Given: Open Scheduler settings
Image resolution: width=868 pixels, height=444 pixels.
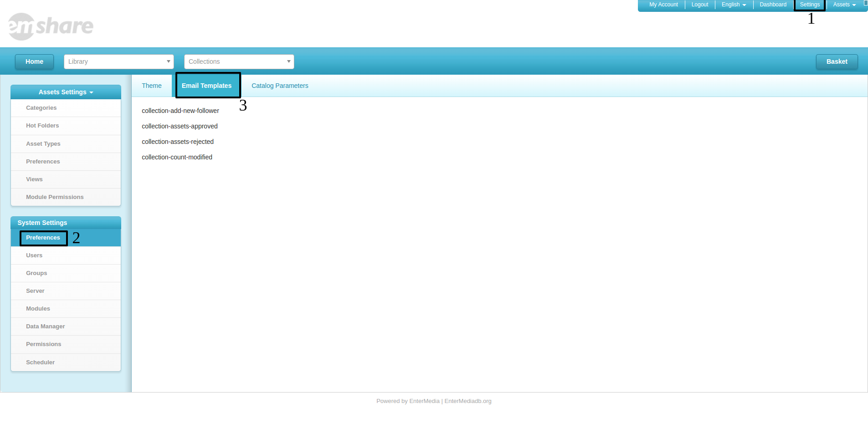Looking at the screenshot, I should (x=66, y=362).
